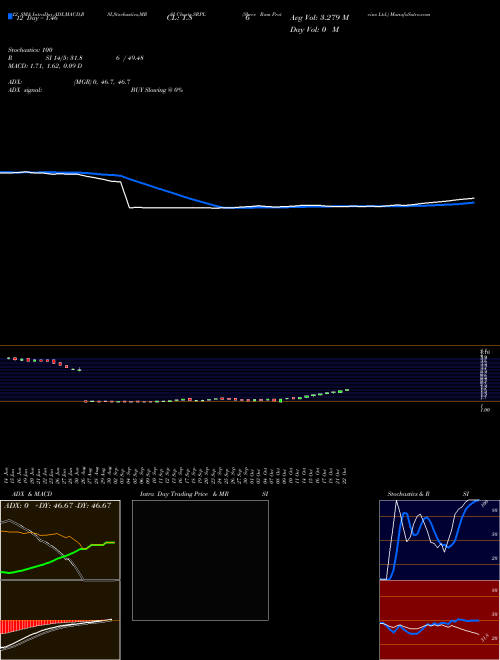Select the 'Day Vol: 0 M' text
The image size is (500, 660).
[314, 30]
